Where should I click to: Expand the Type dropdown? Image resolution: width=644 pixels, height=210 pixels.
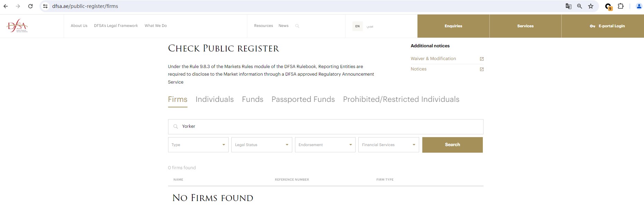click(198, 145)
